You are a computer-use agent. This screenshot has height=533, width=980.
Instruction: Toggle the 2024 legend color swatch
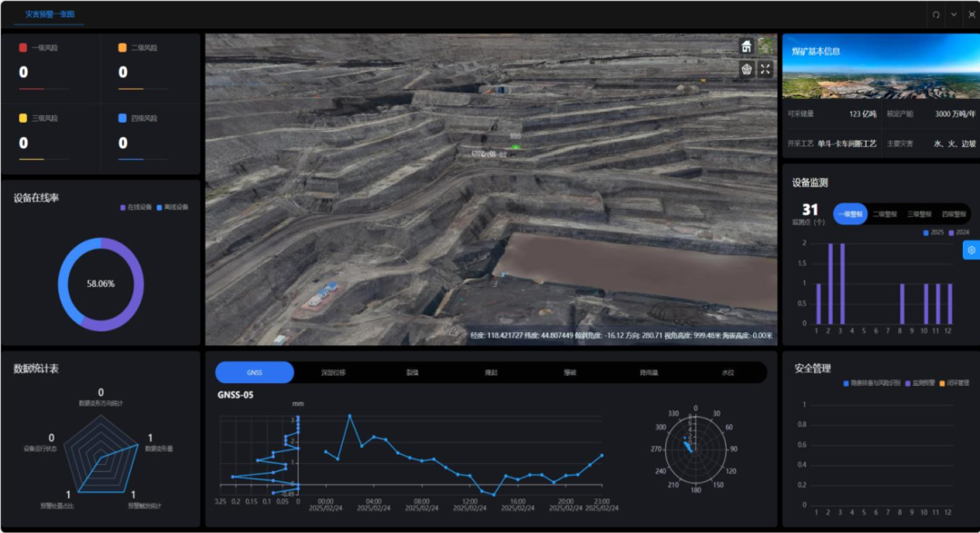pos(951,232)
